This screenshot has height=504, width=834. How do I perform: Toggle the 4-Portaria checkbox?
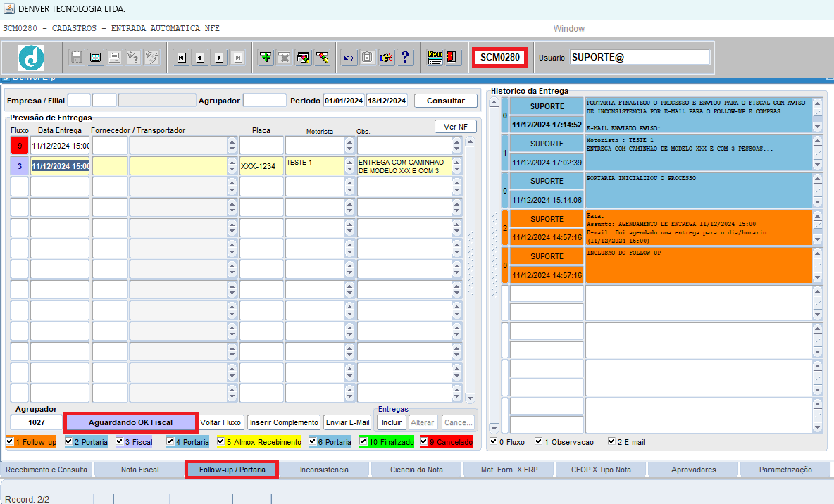coord(170,441)
